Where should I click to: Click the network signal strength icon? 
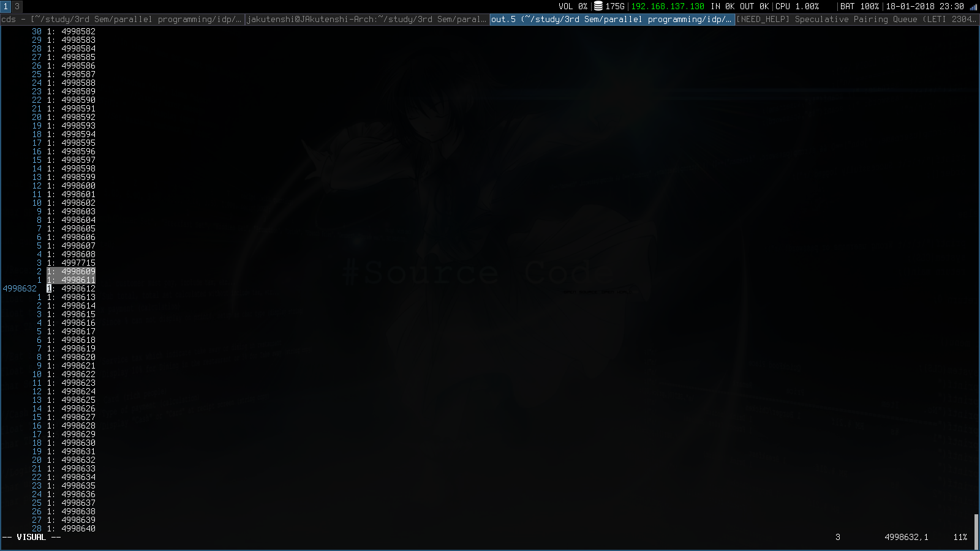click(x=973, y=7)
